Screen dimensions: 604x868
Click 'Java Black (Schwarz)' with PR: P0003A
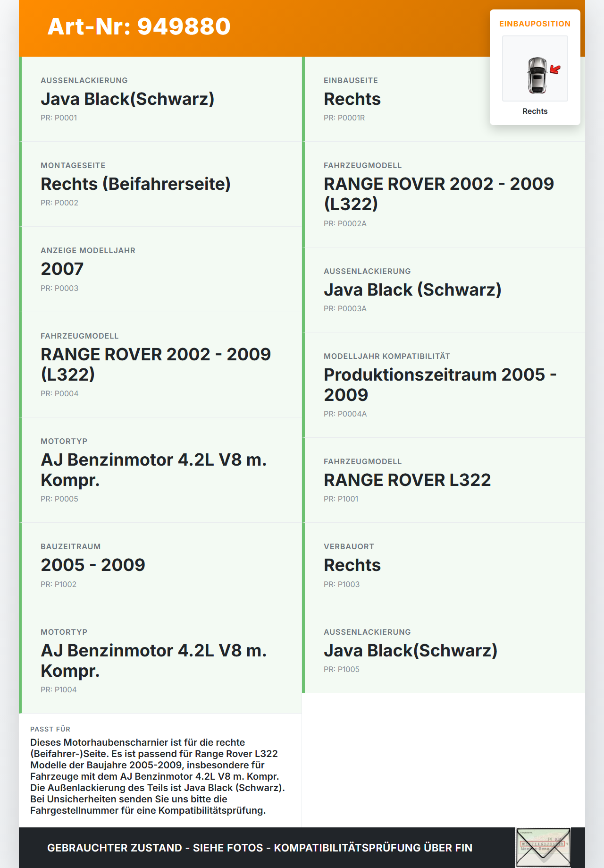(412, 290)
